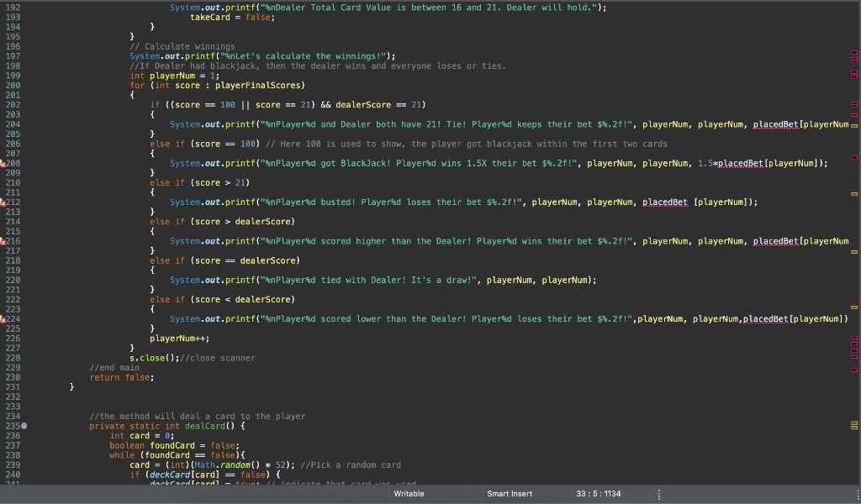Jump to red overview marker beside line 202
Screen dimensions: 861x504
pos(854,104)
